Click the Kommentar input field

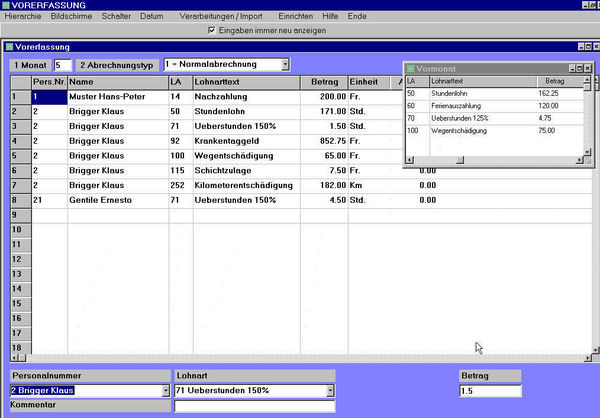pos(254,406)
